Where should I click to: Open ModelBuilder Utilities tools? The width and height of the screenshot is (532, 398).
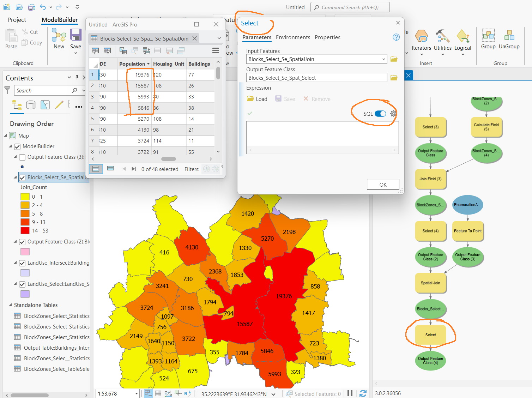442,41
